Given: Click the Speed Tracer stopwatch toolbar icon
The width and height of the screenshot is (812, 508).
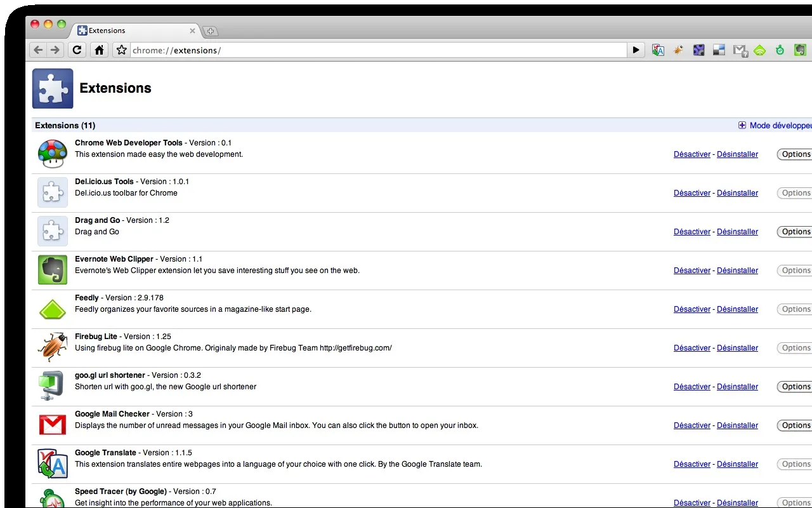Looking at the screenshot, I should (780, 50).
